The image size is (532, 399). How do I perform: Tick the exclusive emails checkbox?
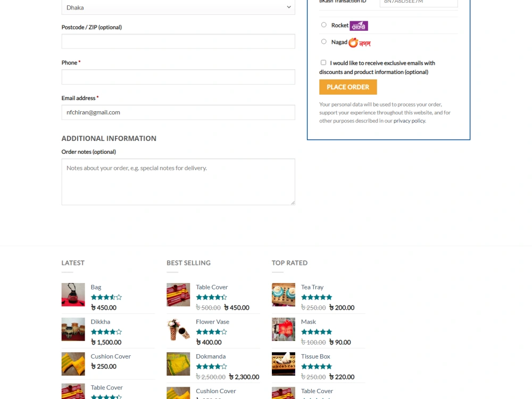(323, 62)
